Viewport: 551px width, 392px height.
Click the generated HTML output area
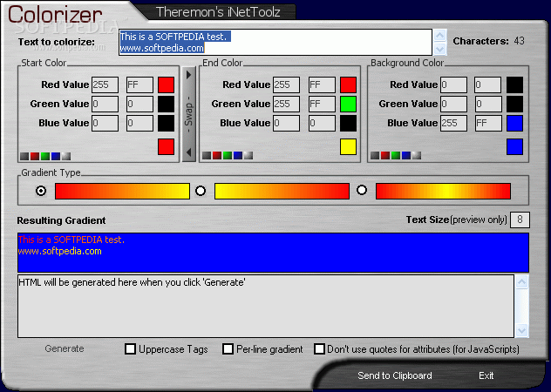tap(266, 307)
